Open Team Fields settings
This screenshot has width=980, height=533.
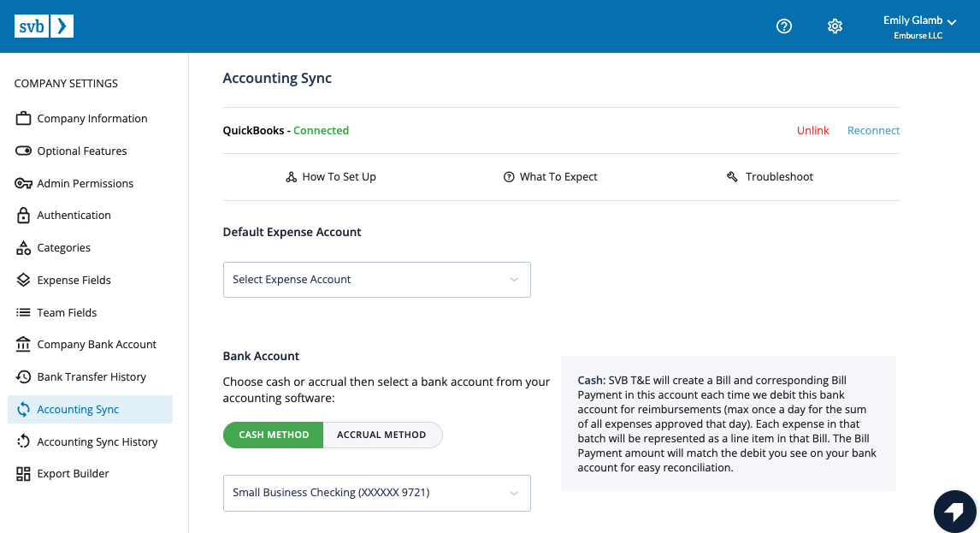pos(67,312)
